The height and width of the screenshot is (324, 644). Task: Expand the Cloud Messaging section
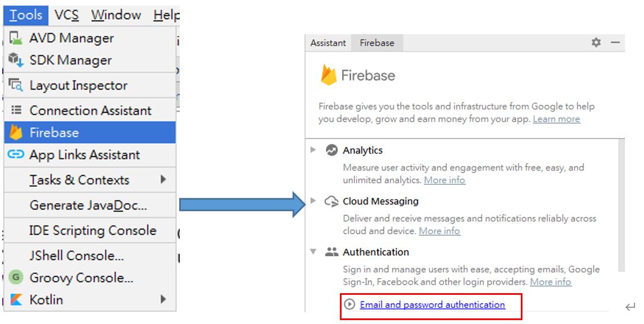point(314,201)
